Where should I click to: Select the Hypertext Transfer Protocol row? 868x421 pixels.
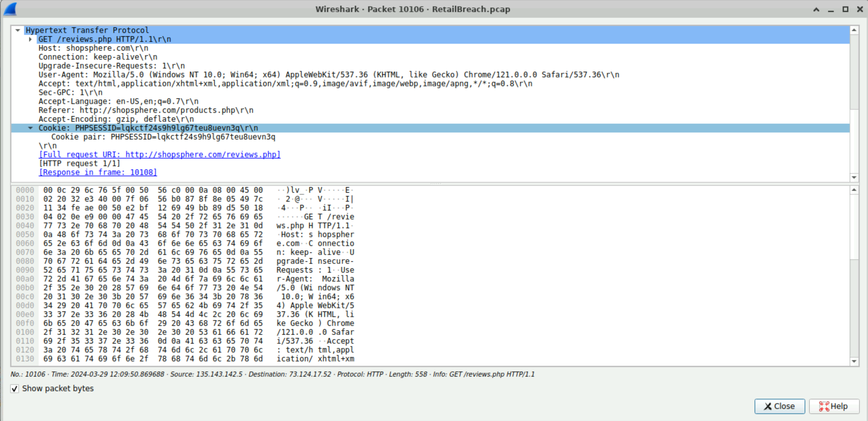[87, 30]
